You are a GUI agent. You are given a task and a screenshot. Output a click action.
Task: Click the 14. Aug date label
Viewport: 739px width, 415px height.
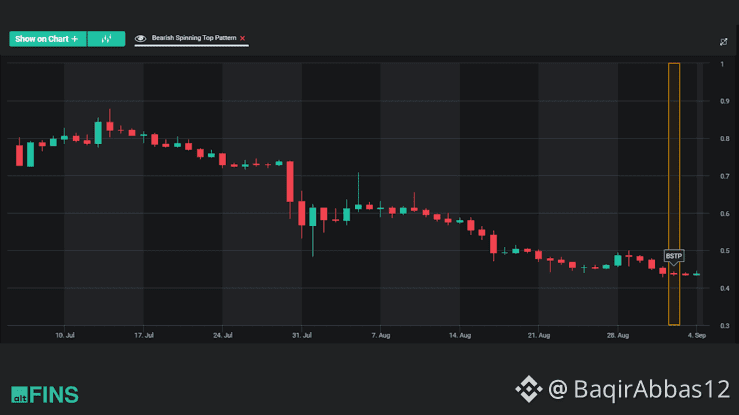pyautogui.click(x=460, y=335)
